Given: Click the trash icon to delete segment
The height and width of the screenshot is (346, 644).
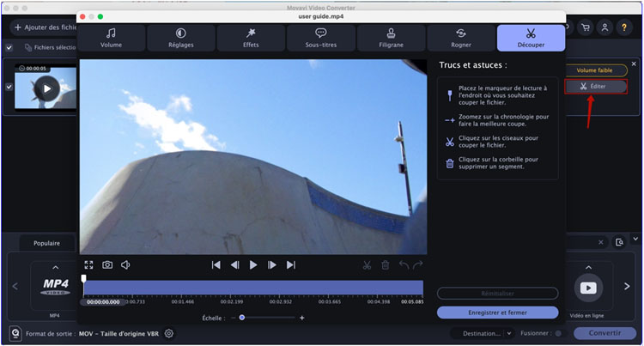Looking at the screenshot, I should [x=386, y=265].
